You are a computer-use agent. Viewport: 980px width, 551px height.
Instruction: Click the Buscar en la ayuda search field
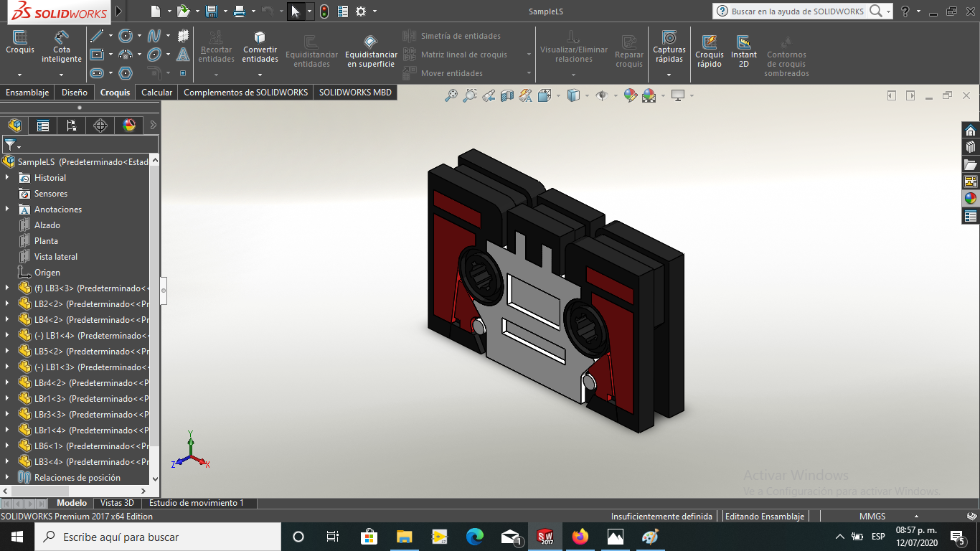pyautogui.click(x=796, y=11)
